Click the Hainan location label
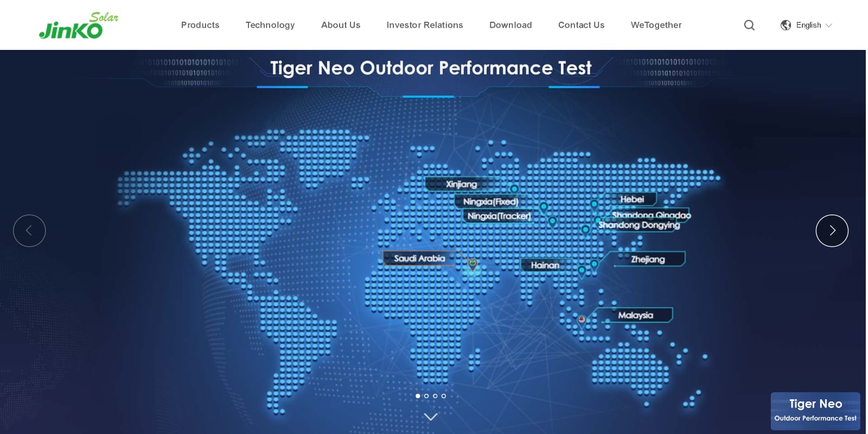The image size is (868, 434). click(545, 265)
